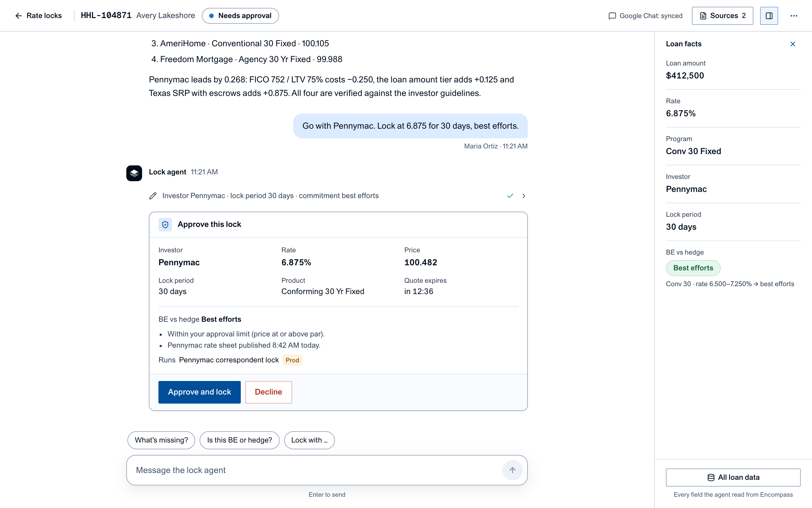Click the "Pennymac correspondent lock" text
Screen dimensions: 812x508
coord(229,360)
